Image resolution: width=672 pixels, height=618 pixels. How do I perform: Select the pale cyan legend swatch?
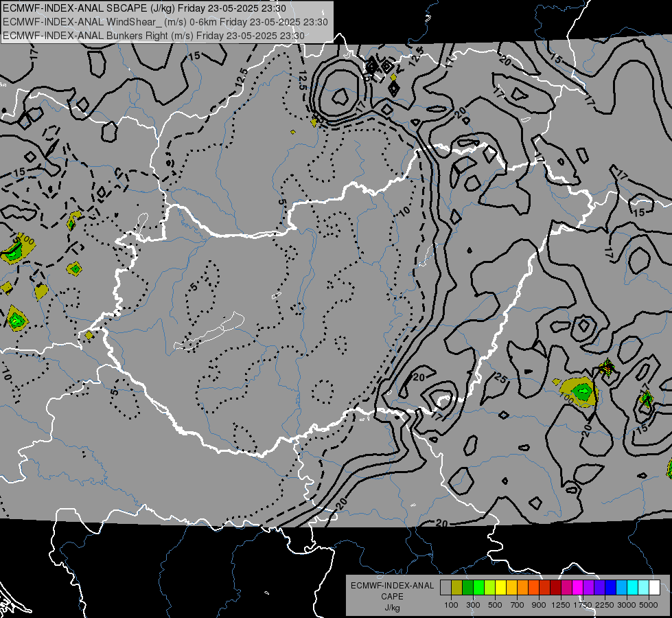(643, 588)
